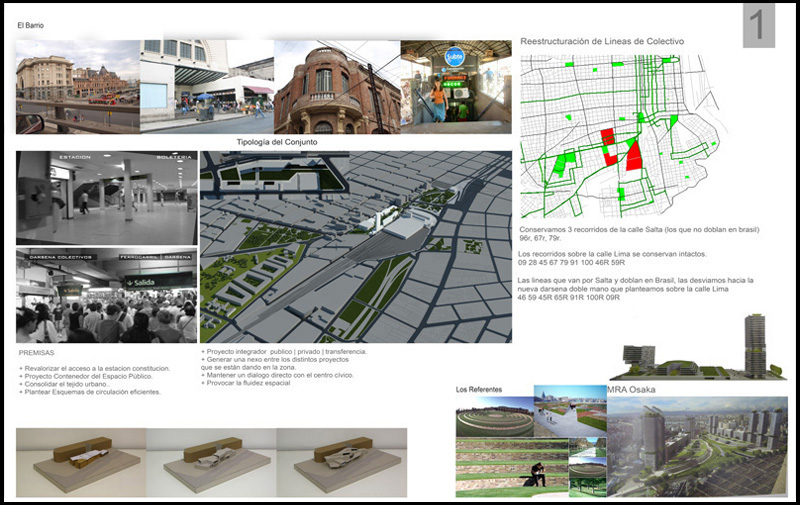Click 'Los recorridos sobre la calle Lima' text

coord(612,254)
